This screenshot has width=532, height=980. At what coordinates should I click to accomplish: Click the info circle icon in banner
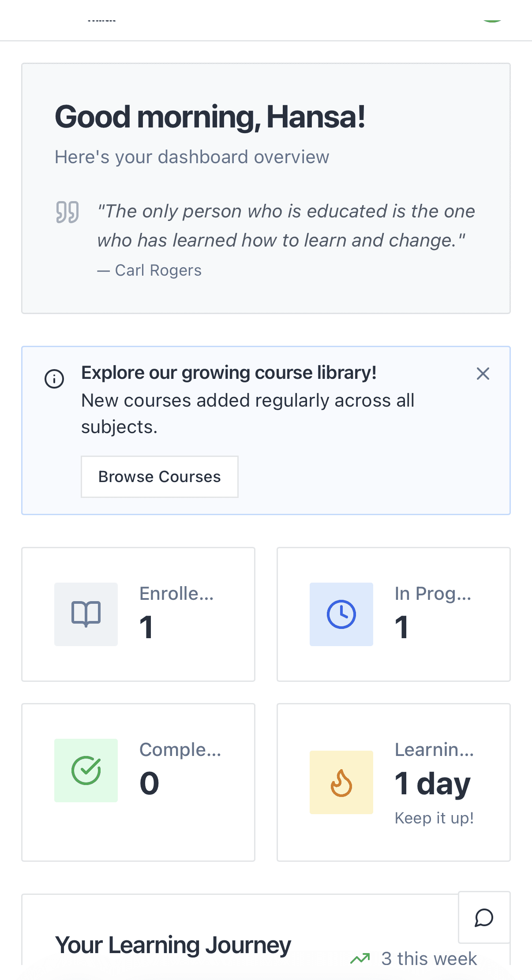pyautogui.click(x=54, y=379)
